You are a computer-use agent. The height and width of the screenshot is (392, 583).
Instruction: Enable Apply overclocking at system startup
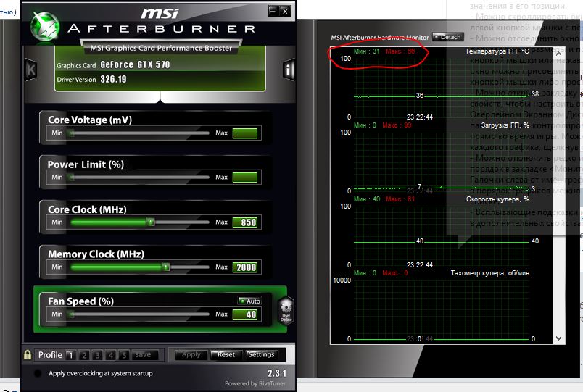click(x=38, y=373)
